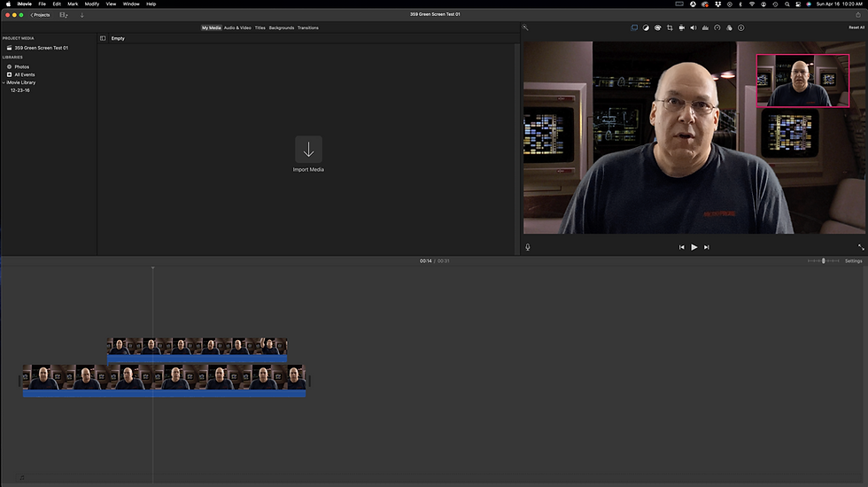Open the Apple menu
The image size is (868, 487).
[8, 4]
